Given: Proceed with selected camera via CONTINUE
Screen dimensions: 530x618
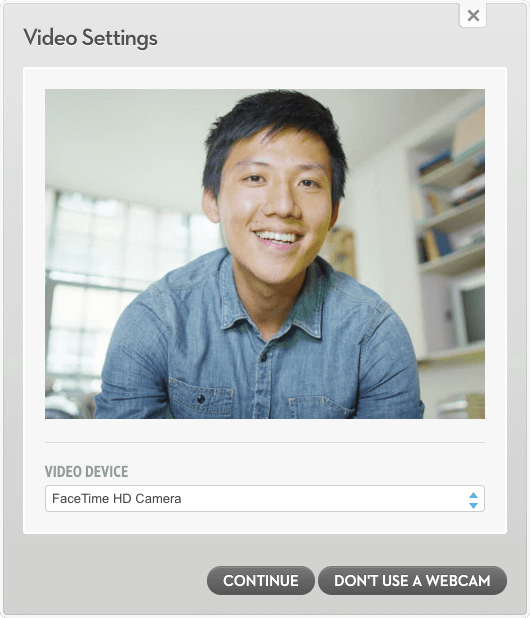Looking at the screenshot, I should coord(260,581).
